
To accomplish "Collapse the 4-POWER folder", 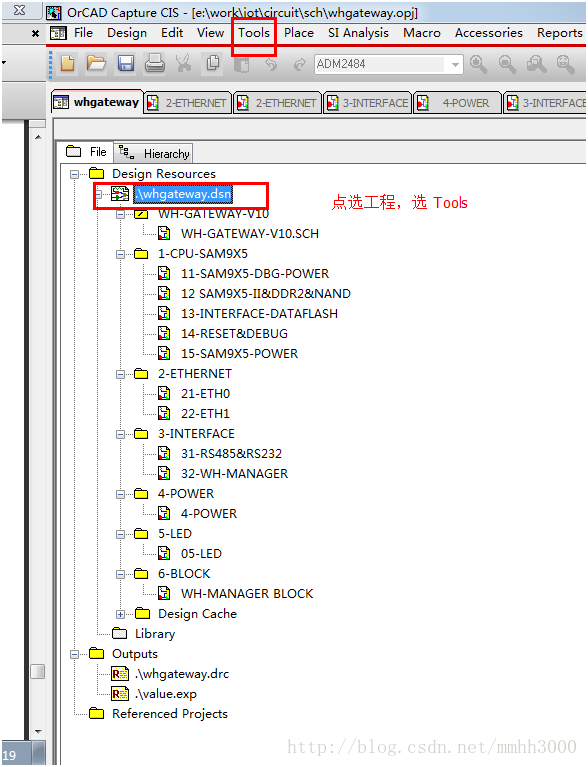I will point(120,495).
